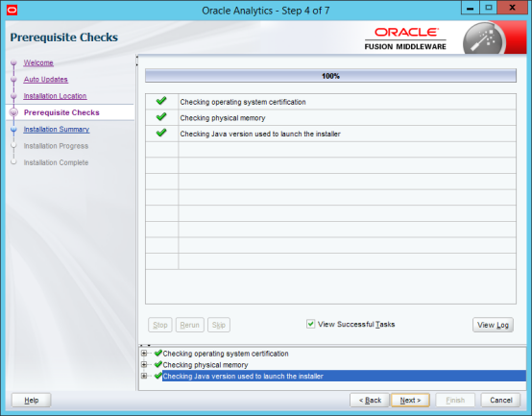Image resolution: width=532 pixels, height=416 pixels.
Task: Navigate to Installation Location step
Action: pos(55,96)
